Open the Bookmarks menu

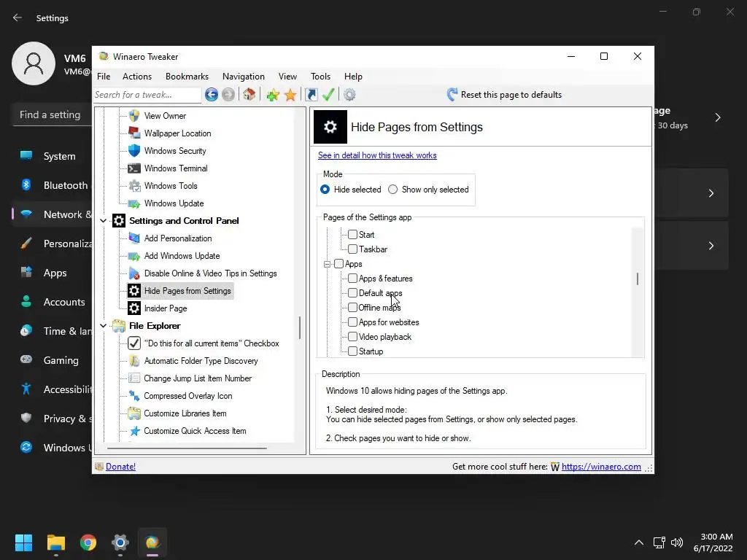click(x=187, y=76)
